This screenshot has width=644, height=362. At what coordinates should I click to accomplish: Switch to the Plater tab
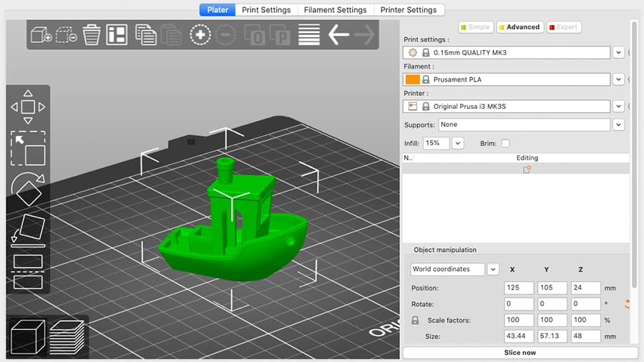218,10
